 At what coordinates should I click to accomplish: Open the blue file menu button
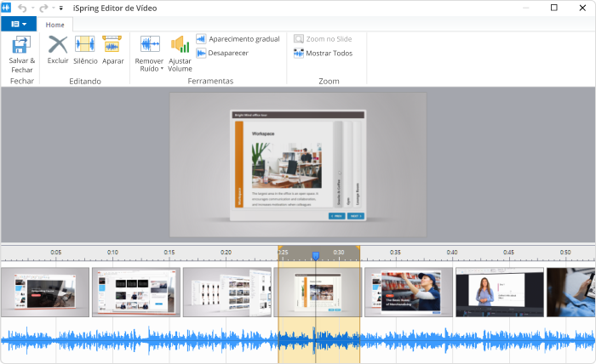tap(19, 24)
